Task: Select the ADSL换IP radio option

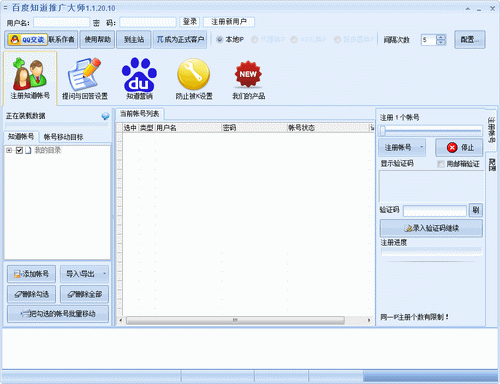Action: click(x=294, y=40)
